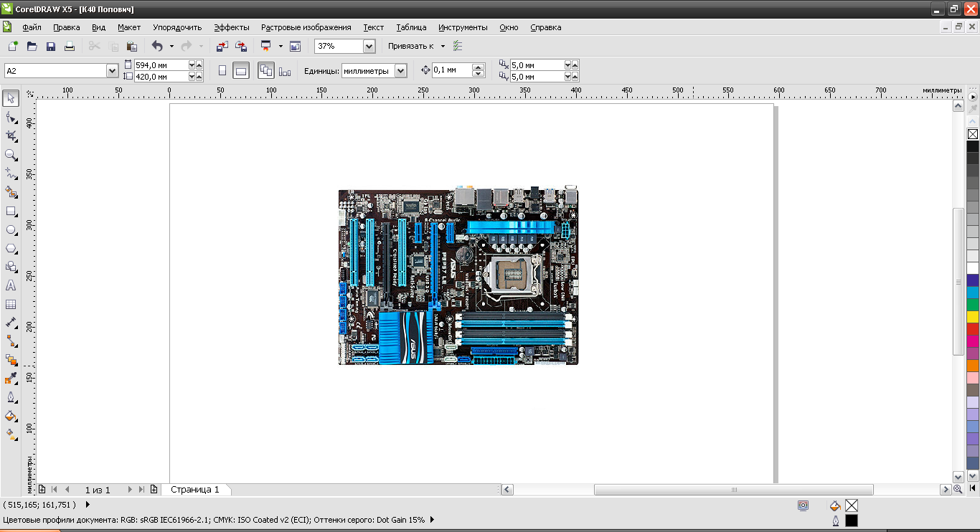
Task: Expand the Привязать к snap dropdown
Action: (443, 46)
